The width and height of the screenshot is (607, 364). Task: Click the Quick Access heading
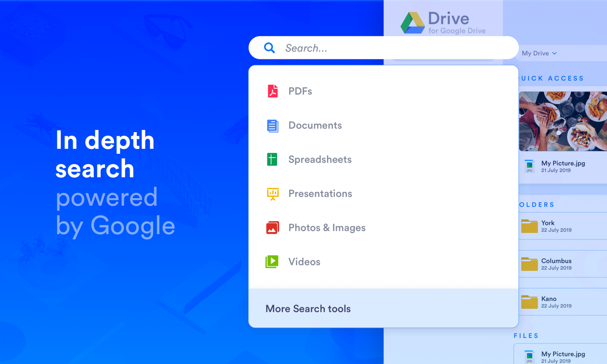pos(552,78)
